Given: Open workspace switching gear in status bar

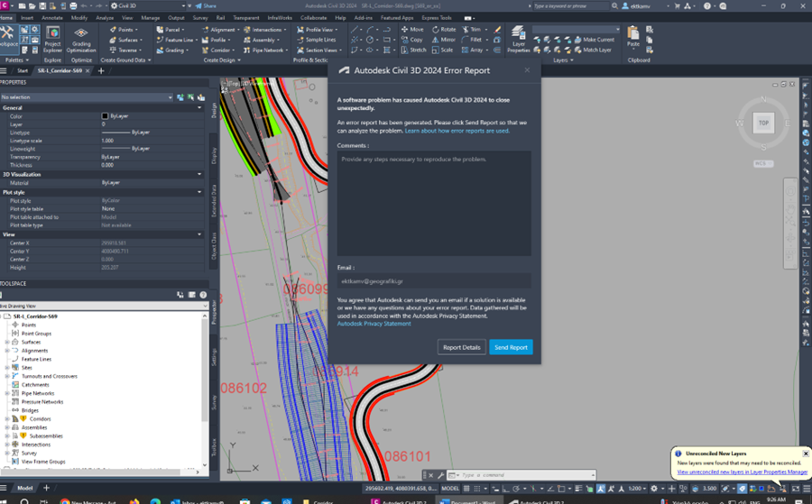Looking at the screenshot, I should 654,489.
